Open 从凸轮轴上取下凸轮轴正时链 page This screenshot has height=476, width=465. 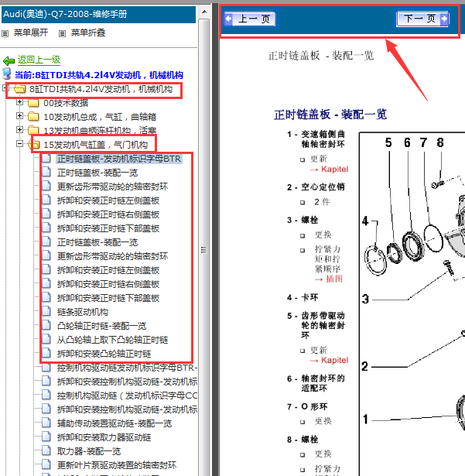pyautogui.click(x=113, y=340)
